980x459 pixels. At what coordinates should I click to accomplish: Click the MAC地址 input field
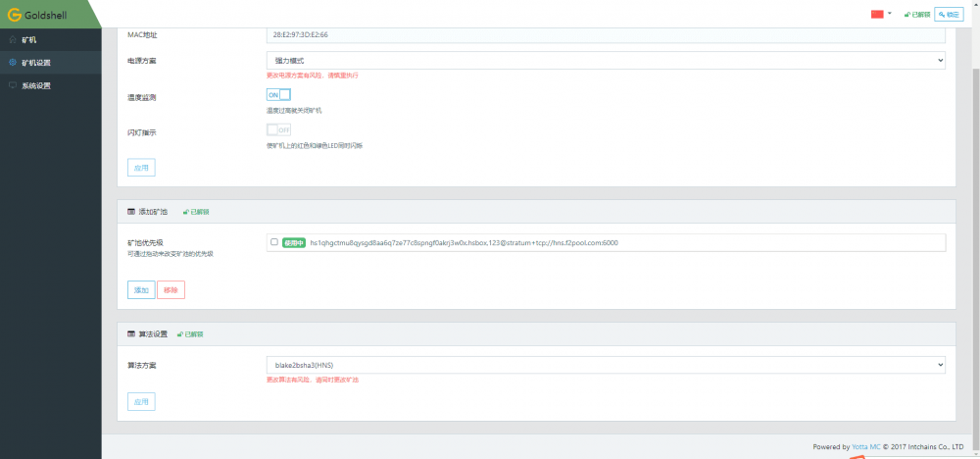pos(606,35)
